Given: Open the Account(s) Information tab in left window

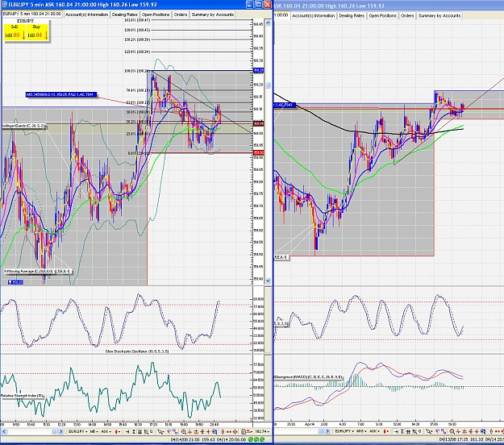Looking at the screenshot, I should [87, 15].
